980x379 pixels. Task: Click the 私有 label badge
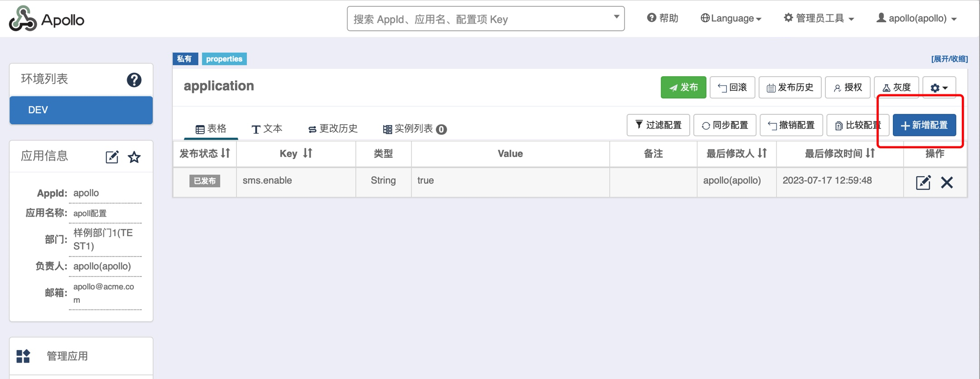coord(185,59)
